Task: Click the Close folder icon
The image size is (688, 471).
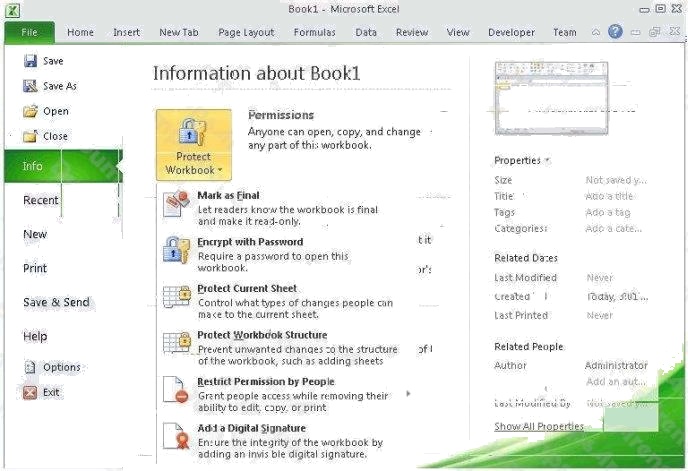Action: [x=30, y=136]
